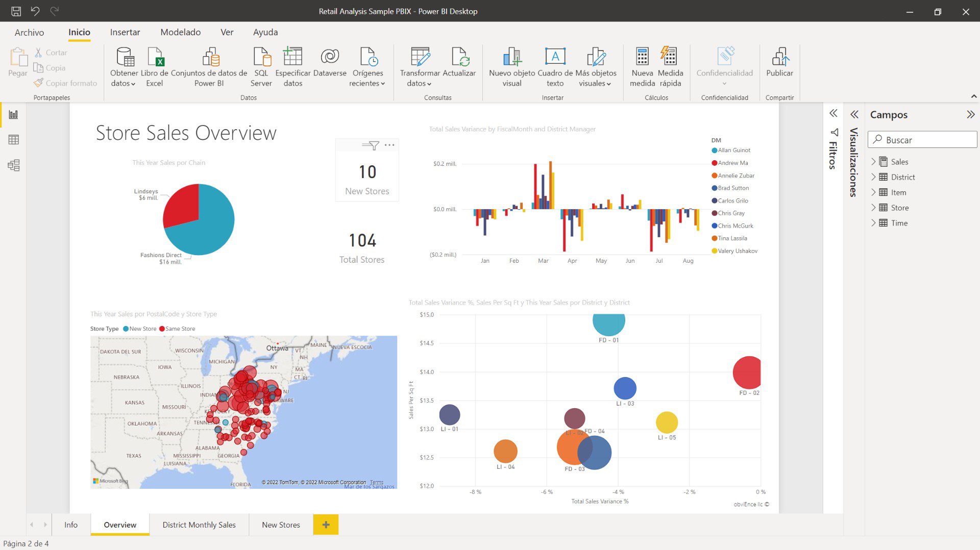Select Allan Guinot legend swatch
Image resolution: width=980 pixels, height=550 pixels.
tap(715, 151)
